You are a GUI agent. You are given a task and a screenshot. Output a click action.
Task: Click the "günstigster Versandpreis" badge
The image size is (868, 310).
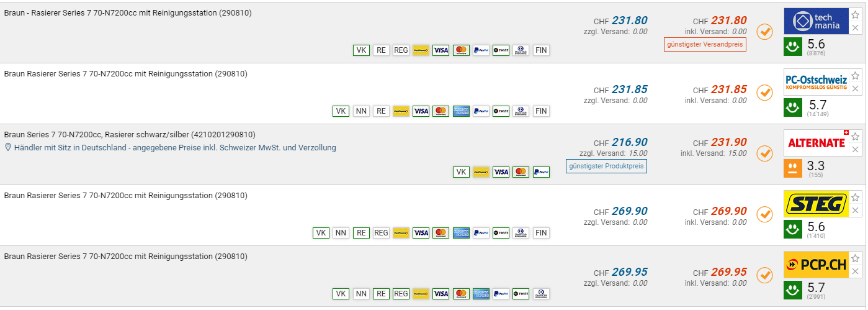[x=704, y=45]
